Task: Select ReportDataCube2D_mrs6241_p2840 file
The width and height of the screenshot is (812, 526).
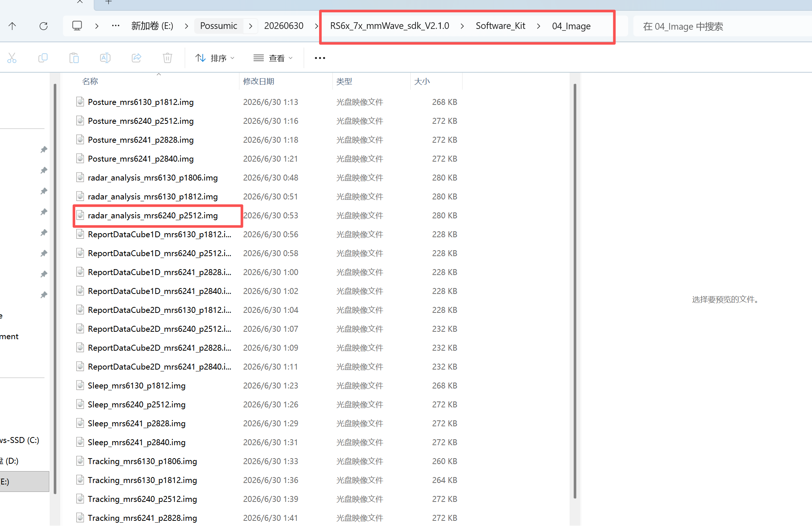Action: pos(159,367)
